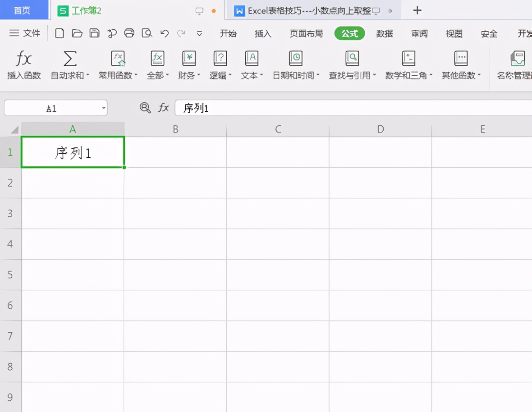Expand the 逻辑 dropdown arrow
Viewport: 532px width, 412px height.
229,75
